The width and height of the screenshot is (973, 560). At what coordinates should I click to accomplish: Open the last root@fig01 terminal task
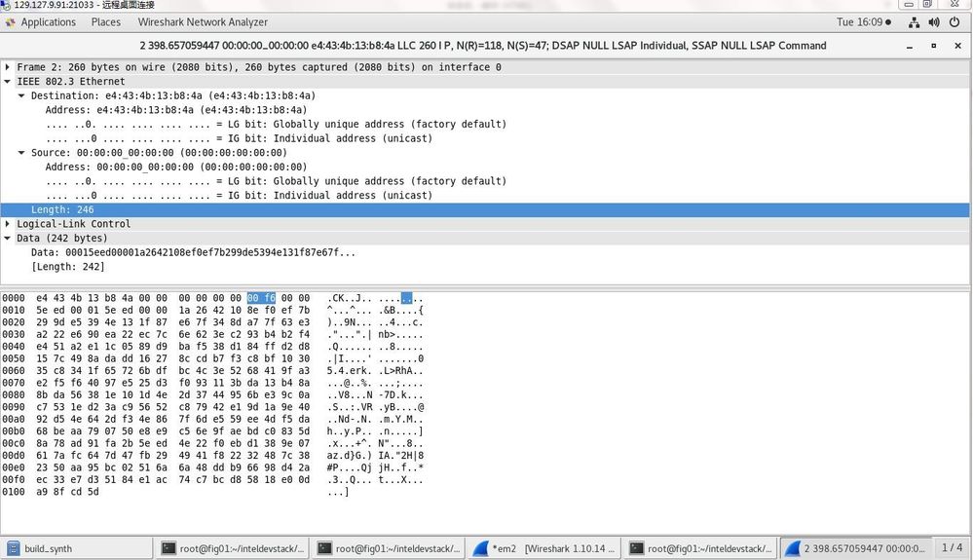[700, 548]
